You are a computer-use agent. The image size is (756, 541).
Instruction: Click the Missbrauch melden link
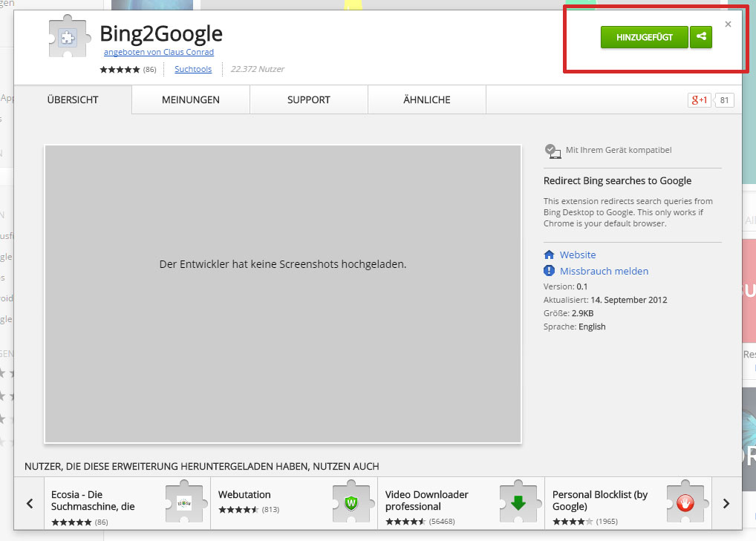click(x=604, y=271)
